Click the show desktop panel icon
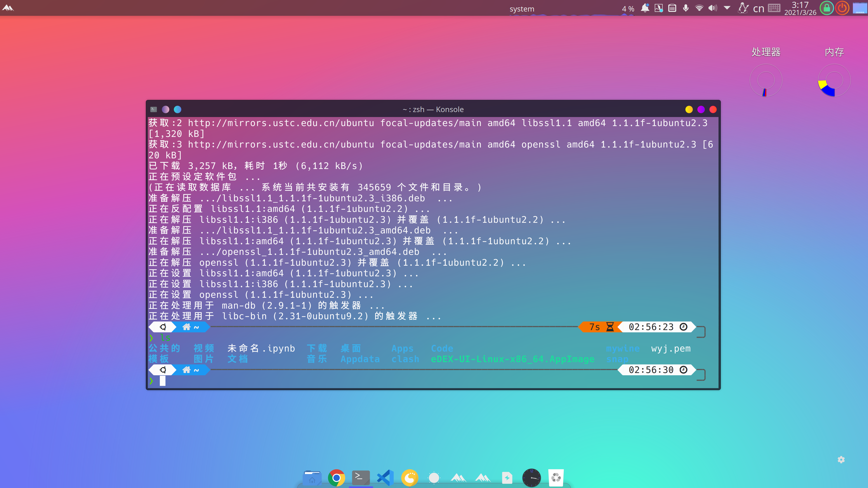Screen dimensions: 868x488 [860, 8]
